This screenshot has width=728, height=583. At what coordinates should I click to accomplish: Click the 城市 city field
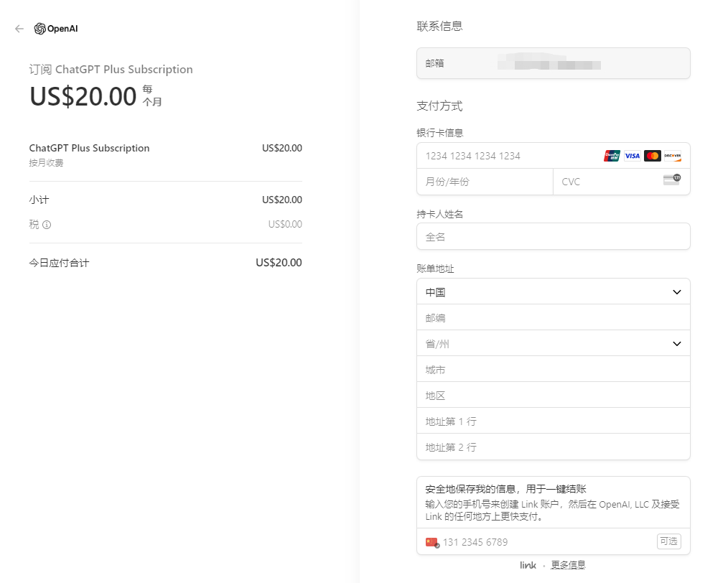coord(553,370)
